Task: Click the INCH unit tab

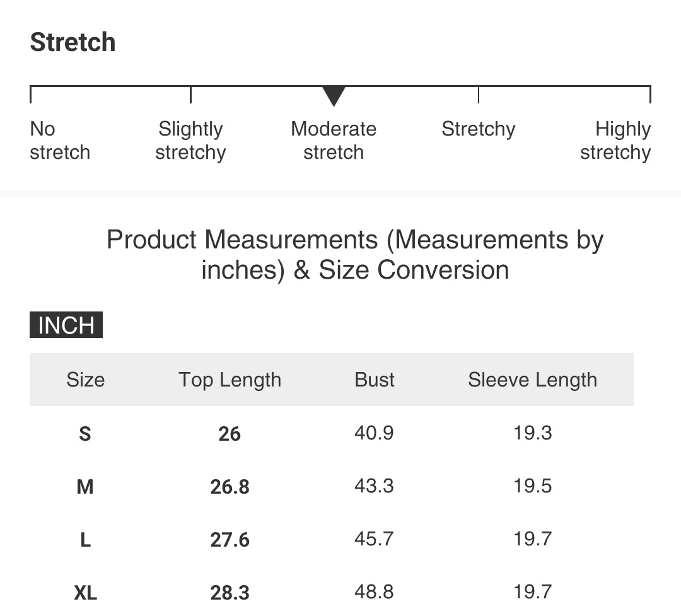Action: [66, 325]
